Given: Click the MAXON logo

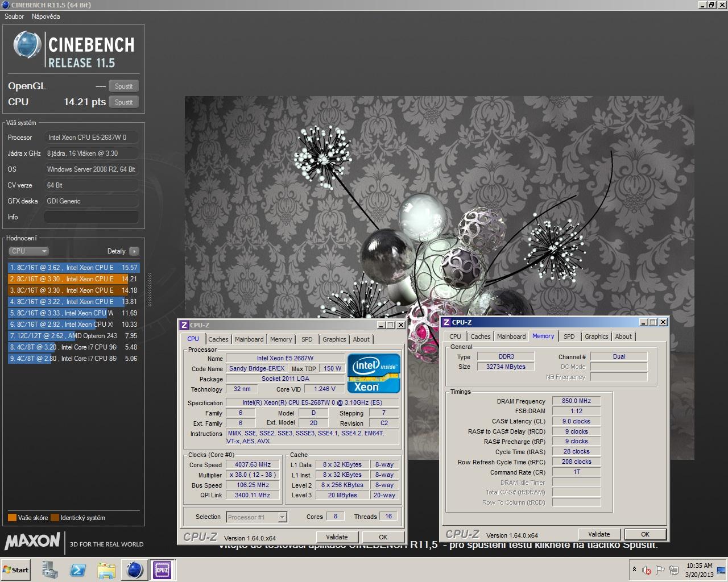Looking at the screenshot, I should pyautogui.click(x=32, y=541).
